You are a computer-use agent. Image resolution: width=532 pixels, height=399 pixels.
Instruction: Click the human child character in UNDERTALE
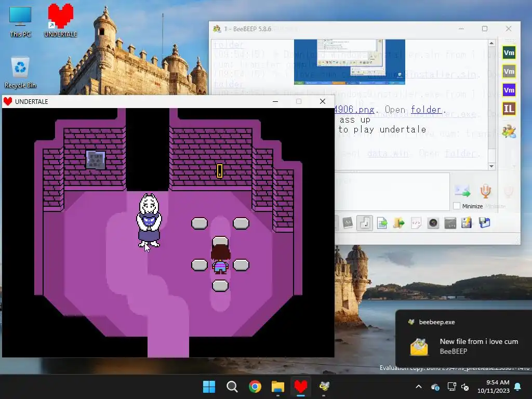220,259
